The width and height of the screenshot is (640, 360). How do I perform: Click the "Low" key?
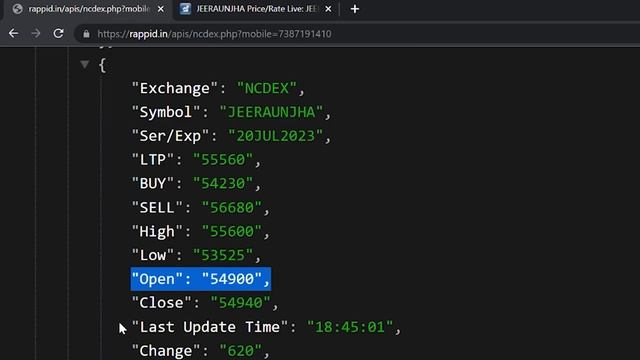click(153, 256)
